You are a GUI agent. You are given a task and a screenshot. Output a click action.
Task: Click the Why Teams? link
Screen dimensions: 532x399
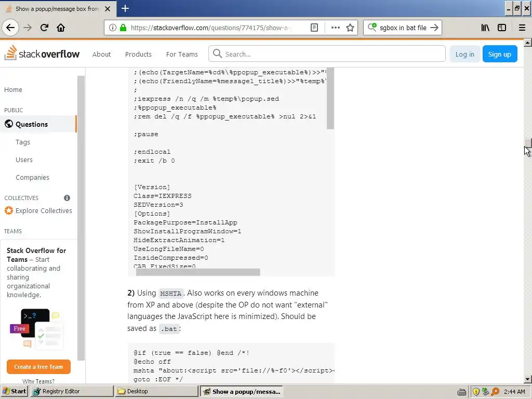[38, 381]
